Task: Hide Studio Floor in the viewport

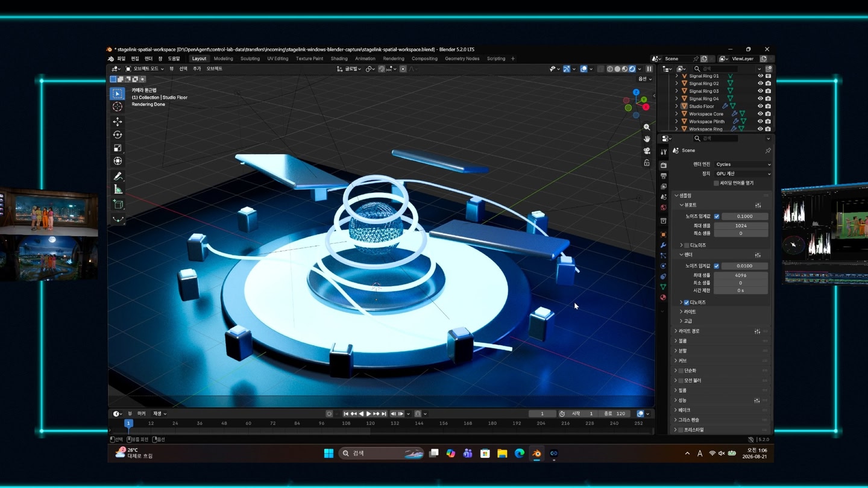Action: tap(760, 106)
